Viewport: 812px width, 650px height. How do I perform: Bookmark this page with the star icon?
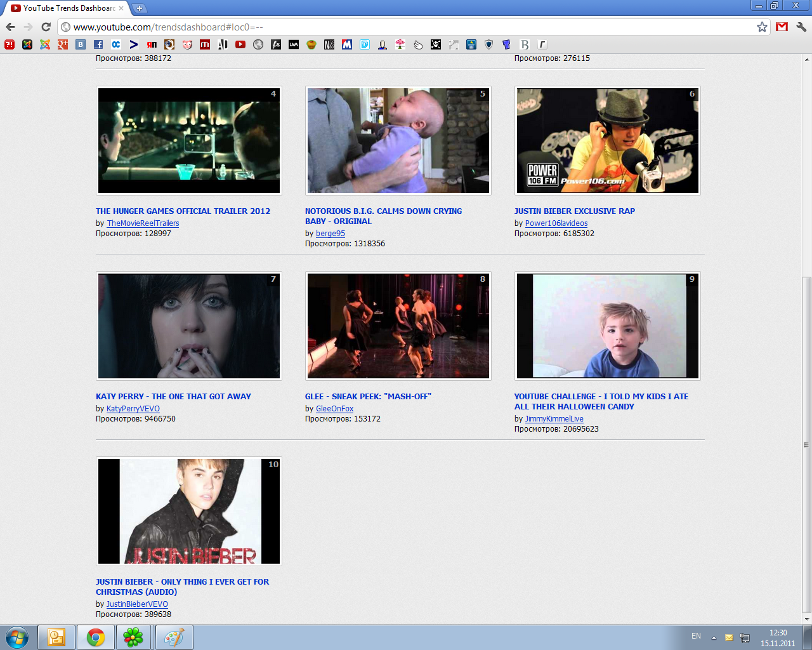762,27
